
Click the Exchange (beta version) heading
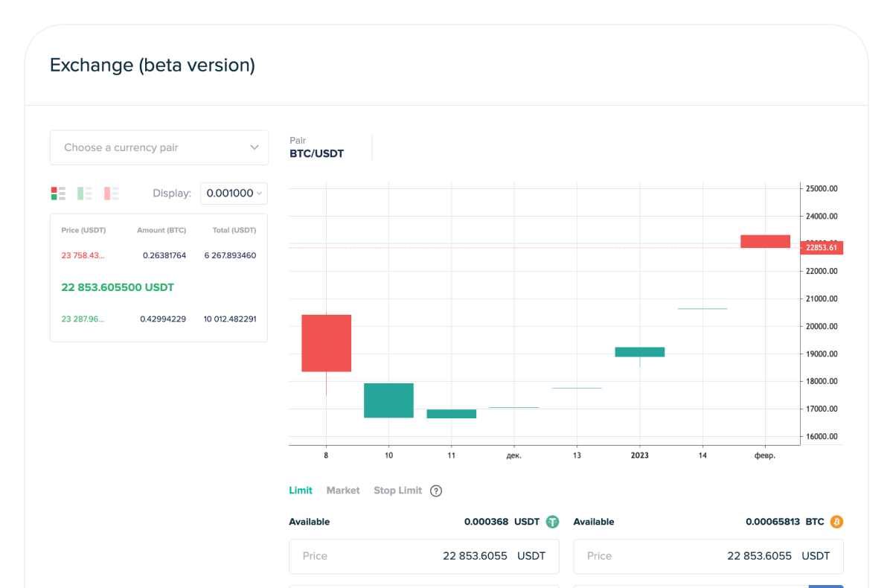click(x=153, y=65)
